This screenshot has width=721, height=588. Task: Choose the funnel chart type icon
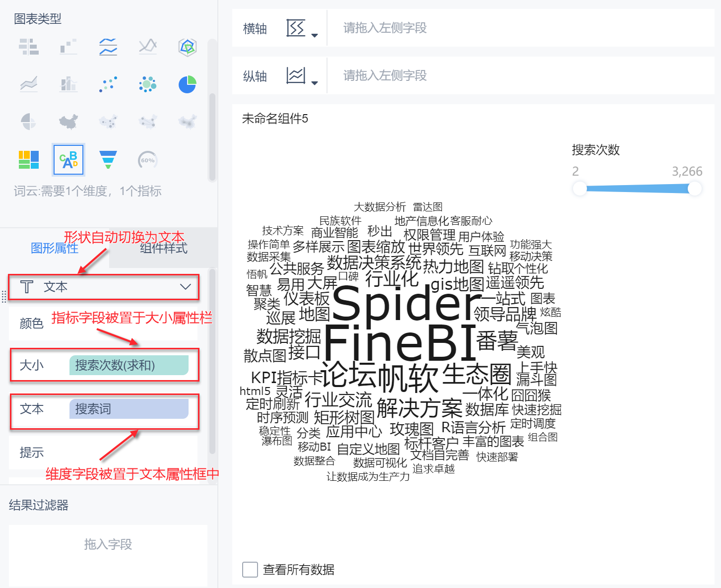click(x=108, y=160)
